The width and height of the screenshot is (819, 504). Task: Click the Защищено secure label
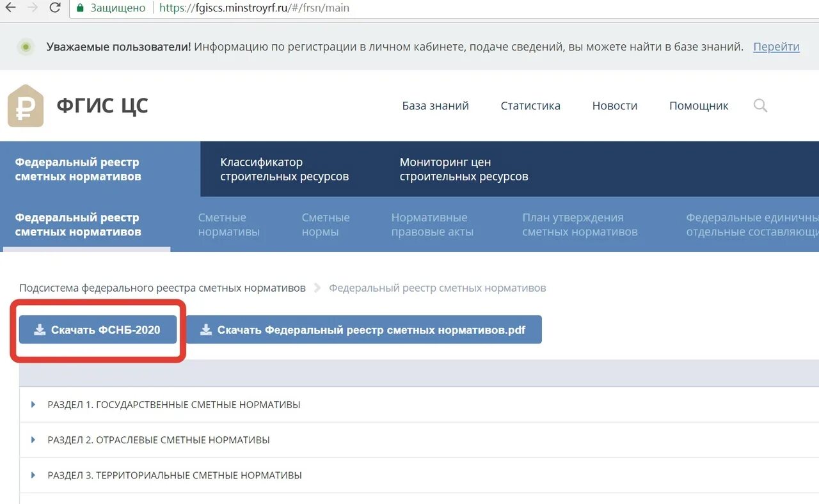pos(118,8)
